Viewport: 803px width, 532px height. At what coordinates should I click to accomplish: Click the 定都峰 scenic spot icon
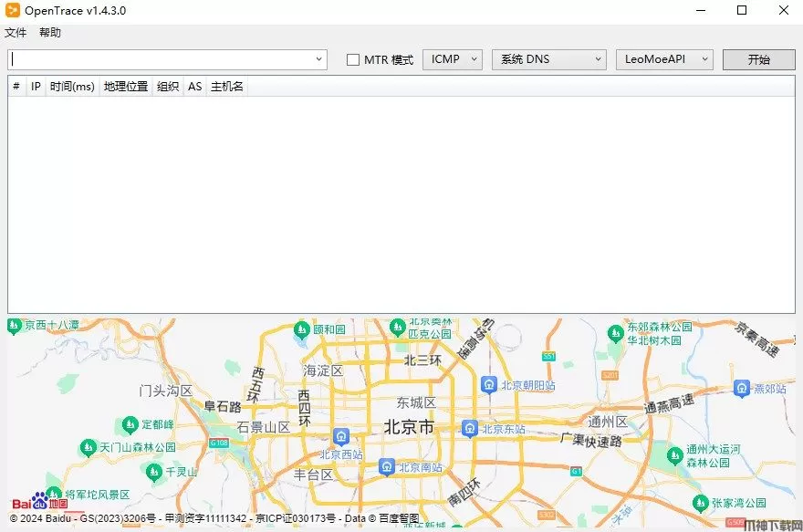tap(130, 424)
